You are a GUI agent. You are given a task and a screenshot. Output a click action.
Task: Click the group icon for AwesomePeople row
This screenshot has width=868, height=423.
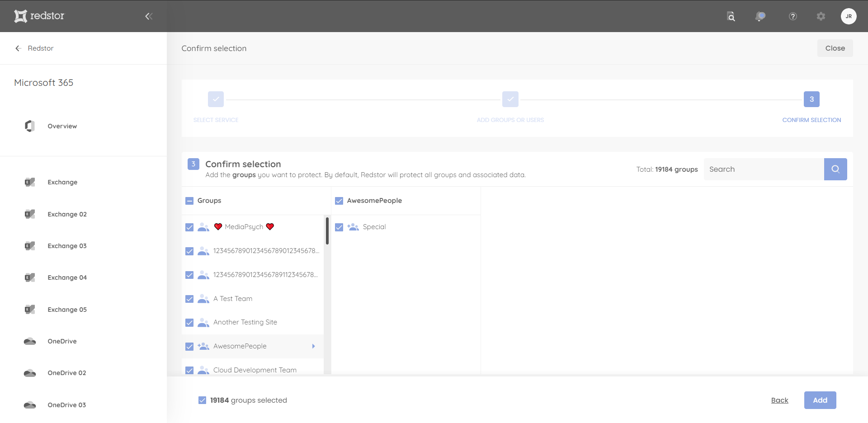click(x=203, y=346)
